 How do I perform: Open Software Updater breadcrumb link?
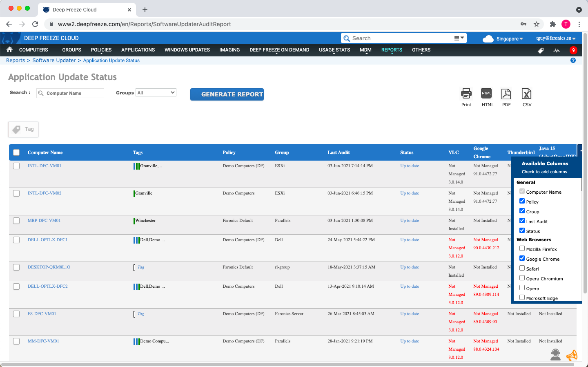click(54, 60)
